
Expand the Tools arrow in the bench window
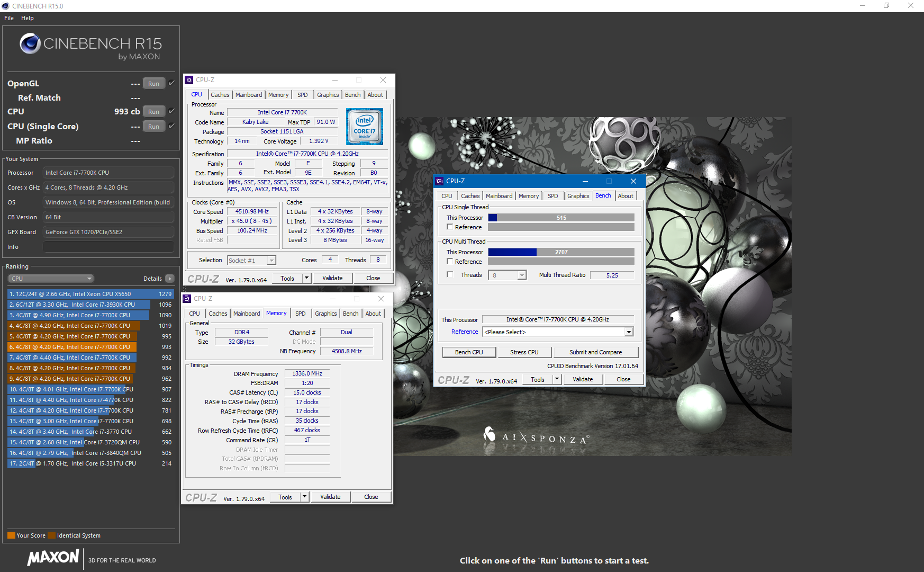pyautogui.click(x=557, y=379)
